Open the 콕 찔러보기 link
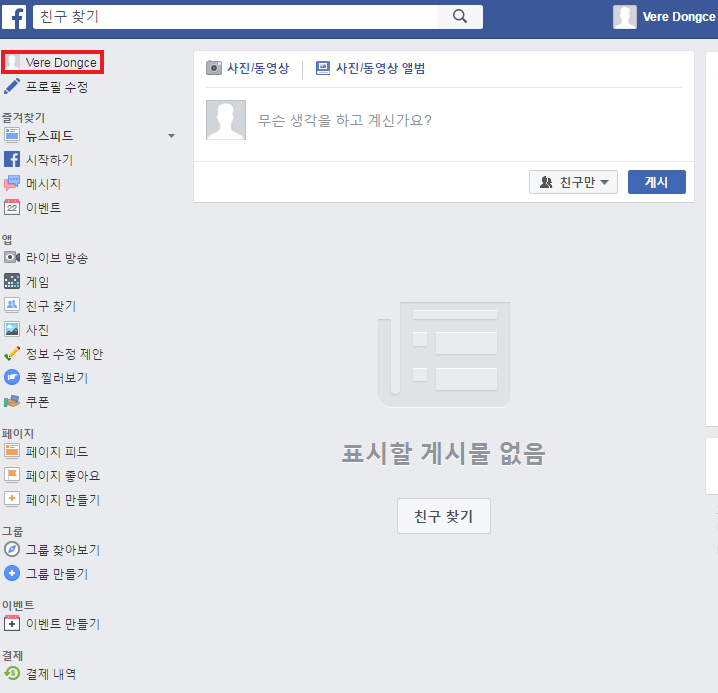 pyautogui.click(x=57, y=378)
